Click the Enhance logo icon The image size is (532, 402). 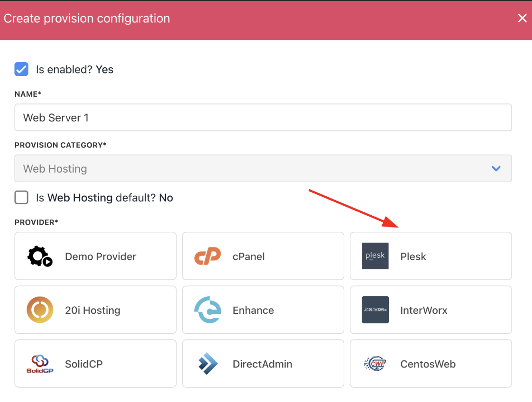point(208,310)
